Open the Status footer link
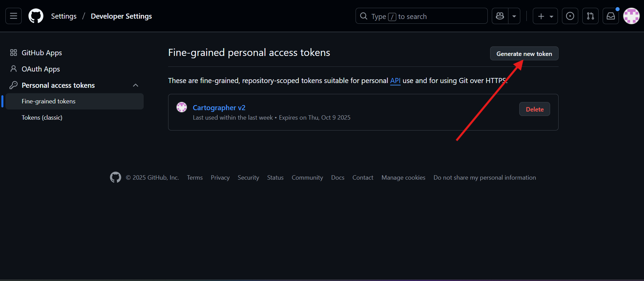 click(x=275, y=178)
